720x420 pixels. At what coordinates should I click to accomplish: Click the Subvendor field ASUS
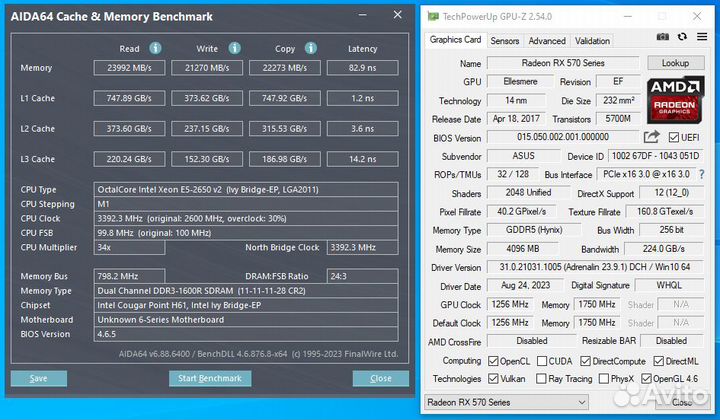523,156
